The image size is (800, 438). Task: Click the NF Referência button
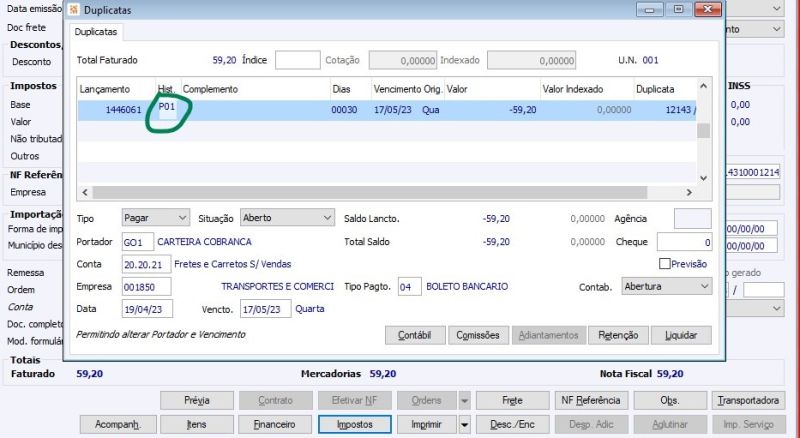point(591,400)
